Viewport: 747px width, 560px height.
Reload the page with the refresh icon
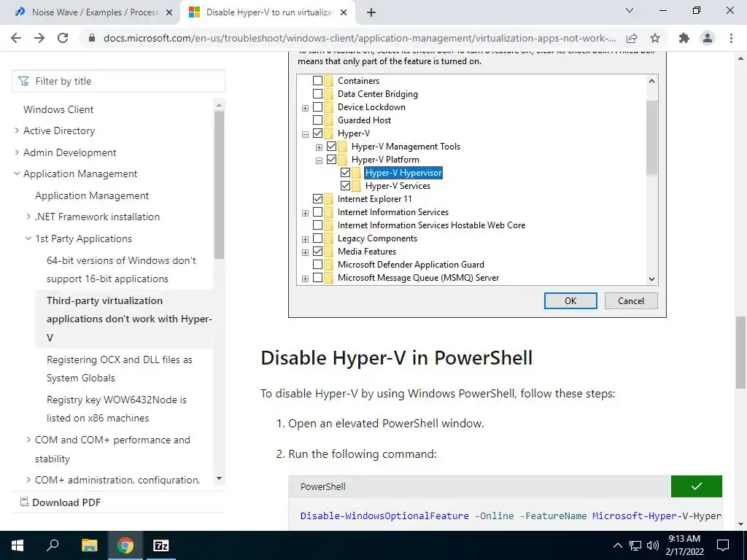[63, 38]
